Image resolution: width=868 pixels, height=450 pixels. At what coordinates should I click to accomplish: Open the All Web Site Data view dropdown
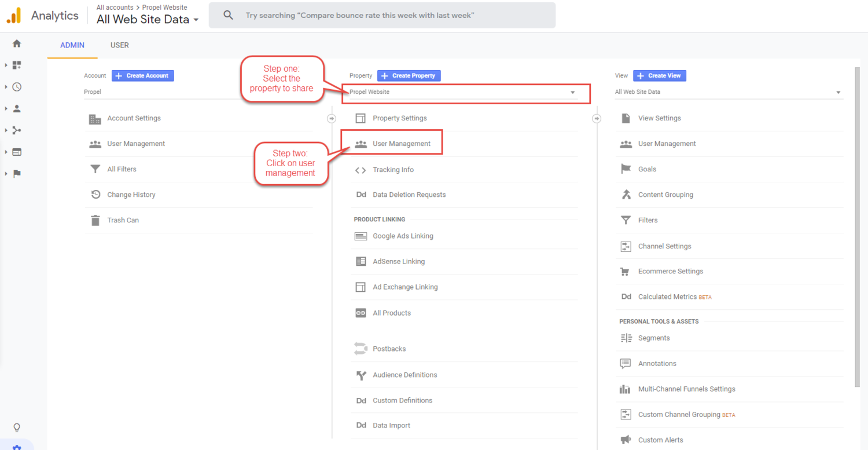click(729, 92)
